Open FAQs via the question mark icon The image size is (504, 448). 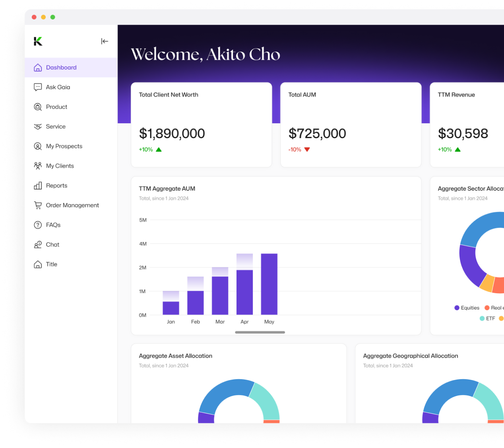coord(38,225)
